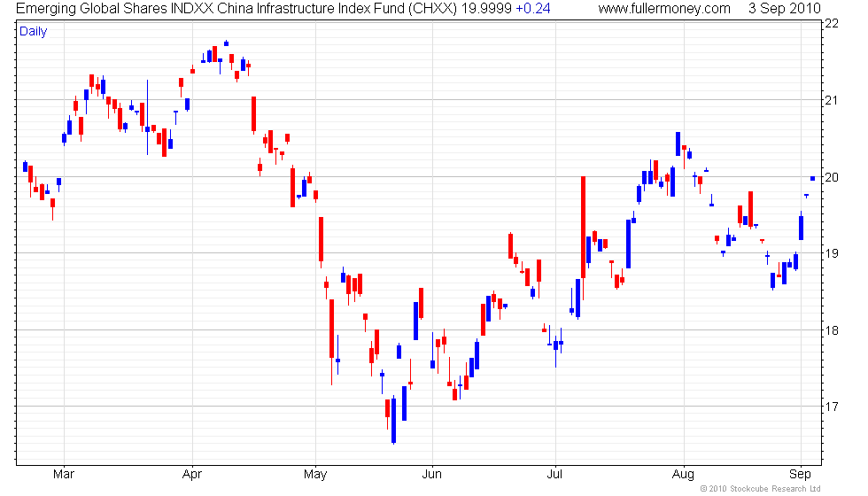Click the 'Daily' interval label
Viewport: 868px width, 496px height.
[x=34, y=32]
